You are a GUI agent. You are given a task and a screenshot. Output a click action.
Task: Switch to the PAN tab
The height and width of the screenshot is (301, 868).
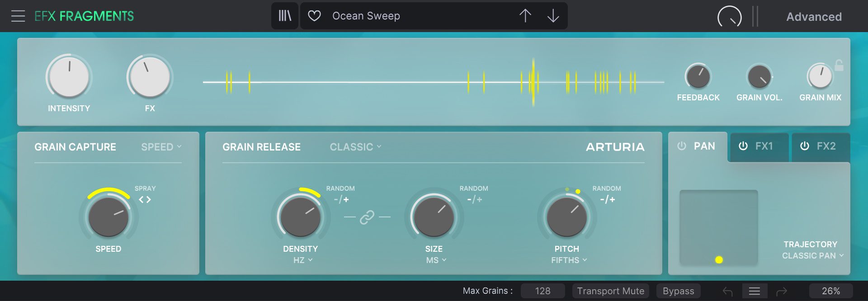tap(704, 146)
